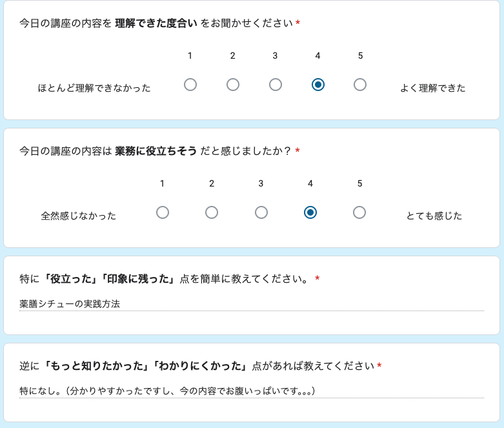Select rating 5 for 理解できた度合い question
The height and width of the screenshot is (428, 504).
(360, 85)
